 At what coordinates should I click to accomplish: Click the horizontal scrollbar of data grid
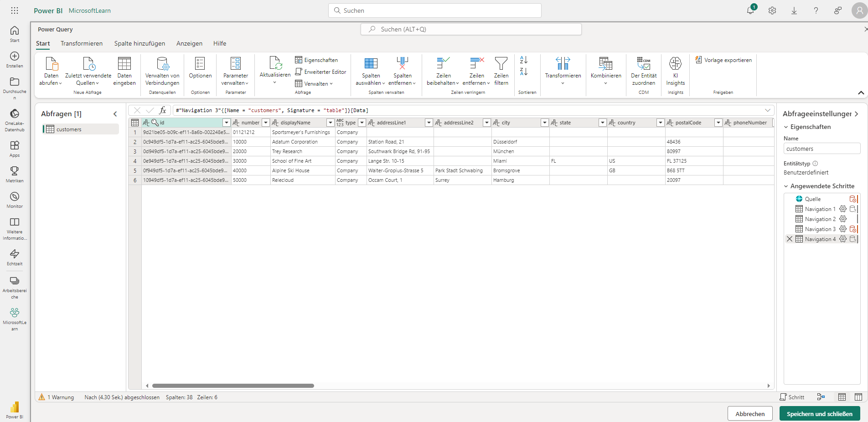point(233,386)
